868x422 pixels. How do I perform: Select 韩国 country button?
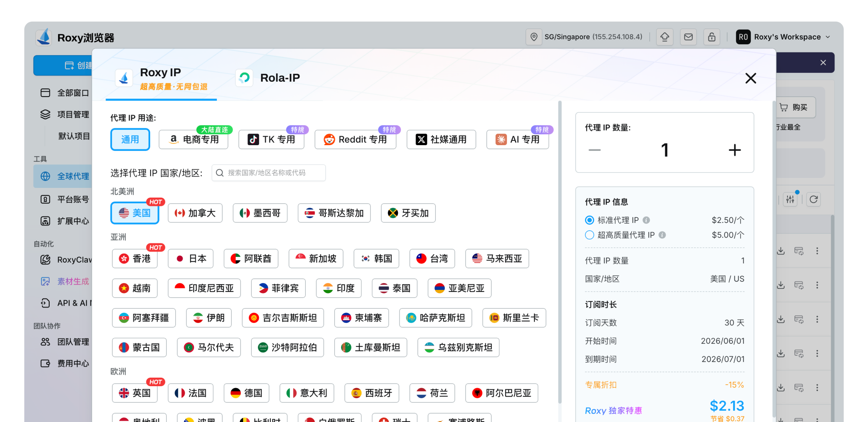tap(376, 258)
